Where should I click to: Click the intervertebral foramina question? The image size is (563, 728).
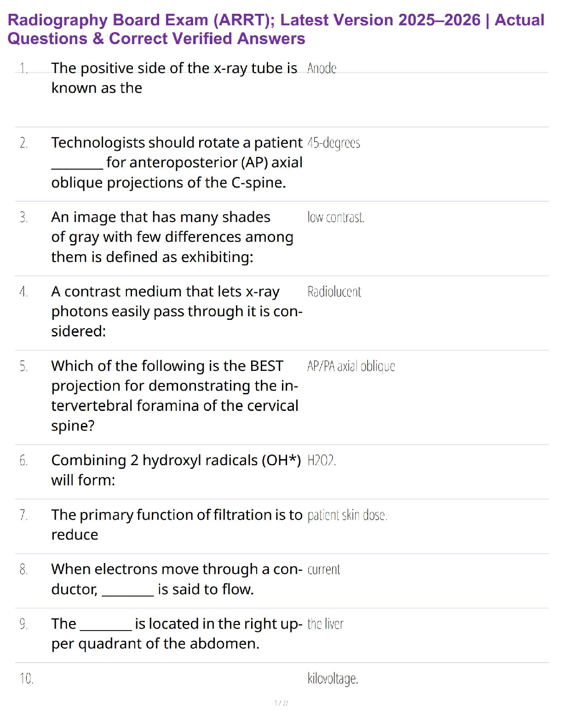pos(175,395)
